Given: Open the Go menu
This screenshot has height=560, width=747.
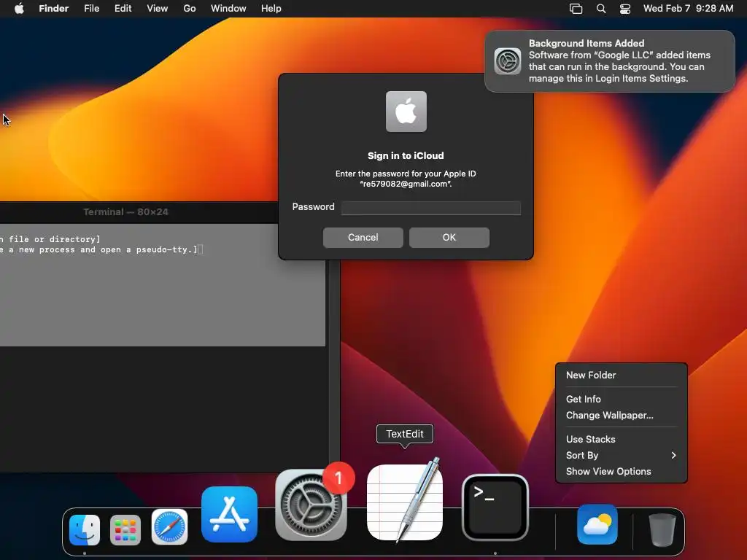Looking at the screenshot, I should [190, 9].
